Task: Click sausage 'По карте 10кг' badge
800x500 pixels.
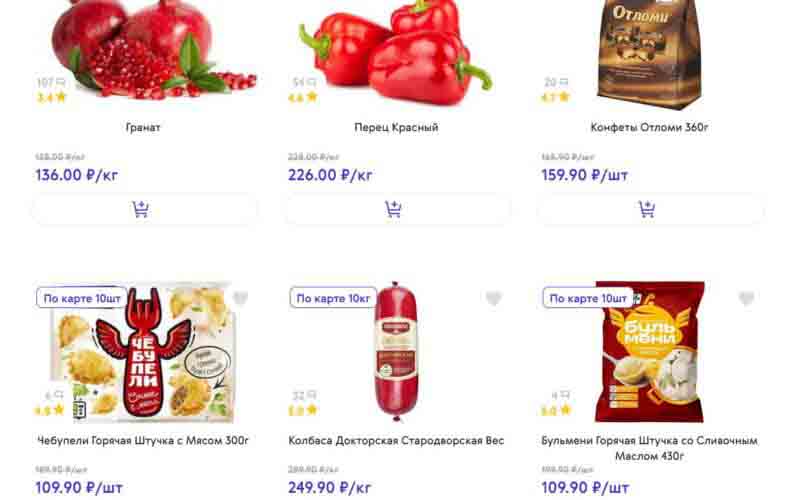Action: pyautogui.click(x=333, y=298)
